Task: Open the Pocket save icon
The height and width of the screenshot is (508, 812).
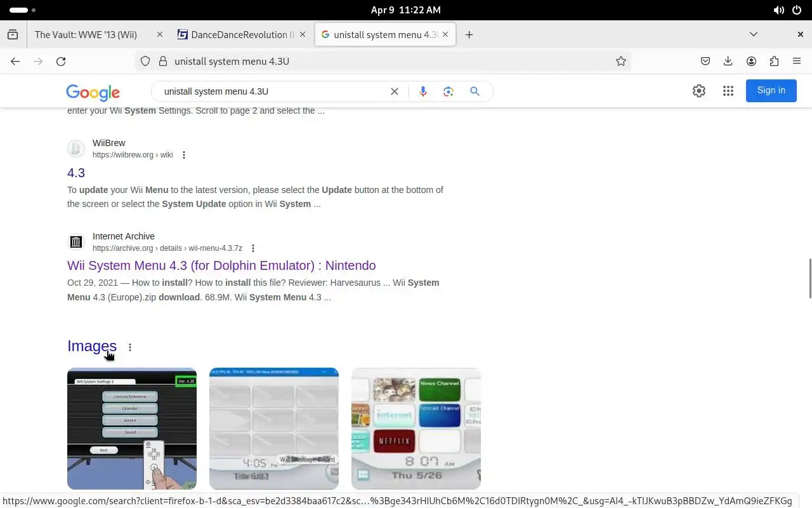Action: [x=705, y=62]
